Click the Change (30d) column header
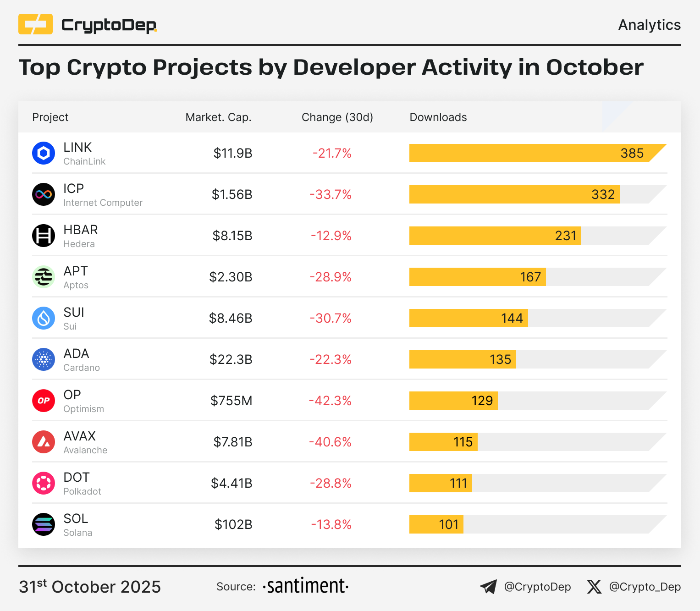The width and height of the screenshot is (700, 611). 337,117
